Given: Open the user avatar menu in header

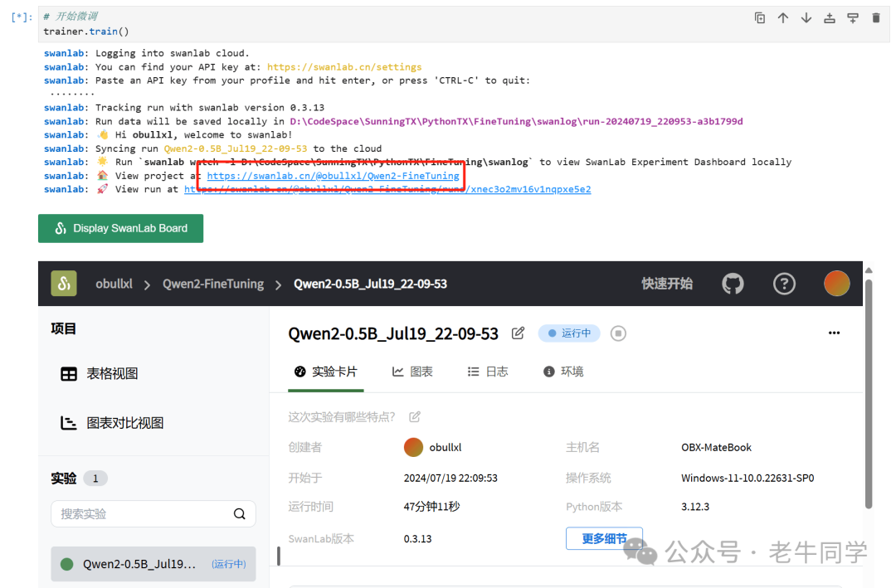Looking at the screenshot, I should tap(836, 284).
